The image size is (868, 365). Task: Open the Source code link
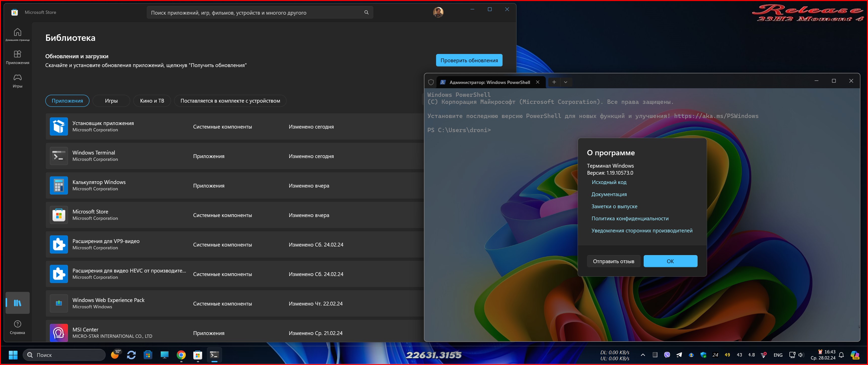click(x=609, y=182)
